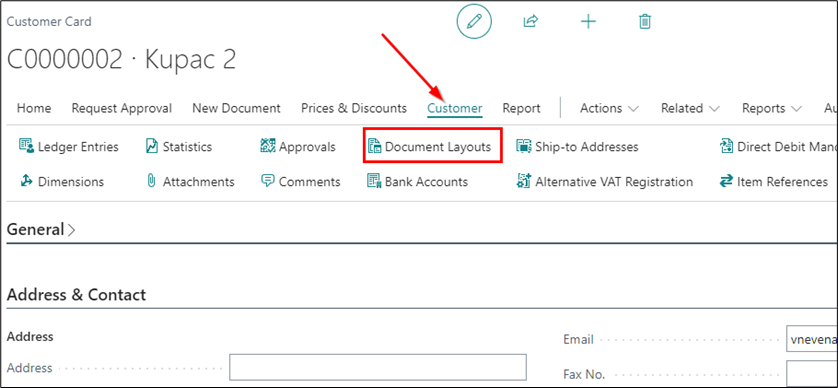This screenshot has height=388, width=838.
Task: Click the C0000002 · Kupac 2 heading
Action: pyautogui.click(x=121, y=59)
